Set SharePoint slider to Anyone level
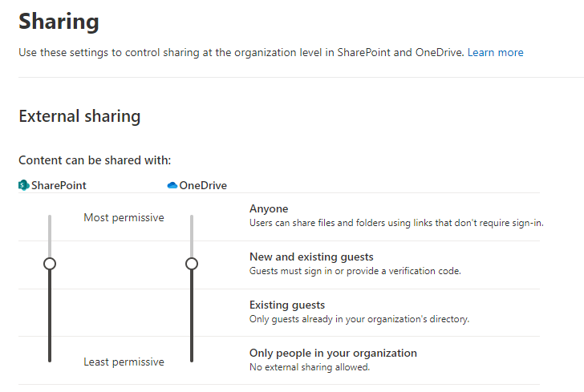This screenshot has width=584, height=392. coord(50,216)
